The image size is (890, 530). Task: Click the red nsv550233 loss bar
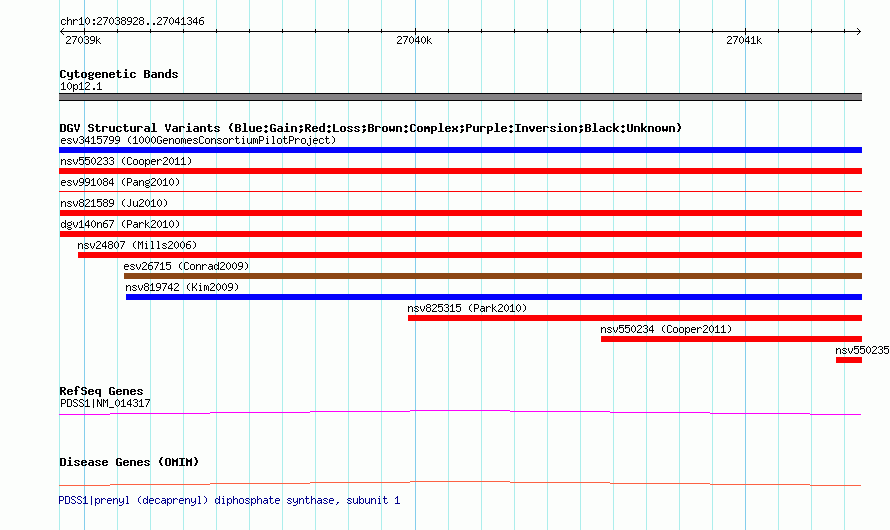click(x=460, y=171)
